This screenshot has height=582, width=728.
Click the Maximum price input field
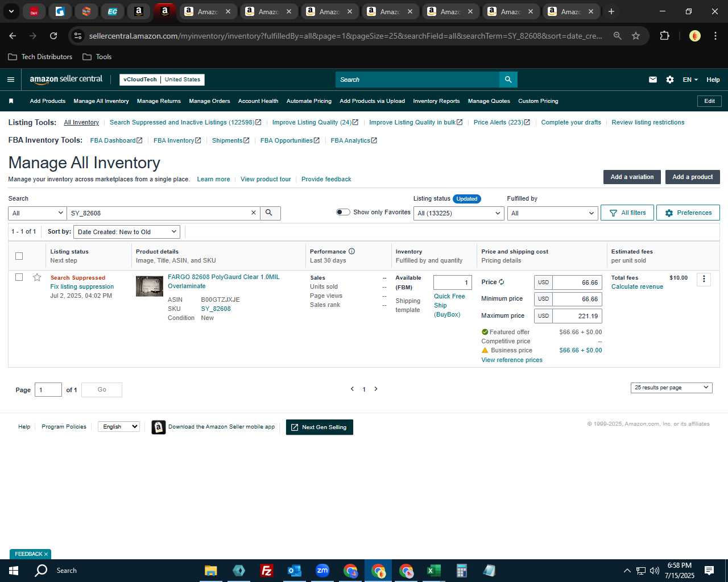click(577, 316)
